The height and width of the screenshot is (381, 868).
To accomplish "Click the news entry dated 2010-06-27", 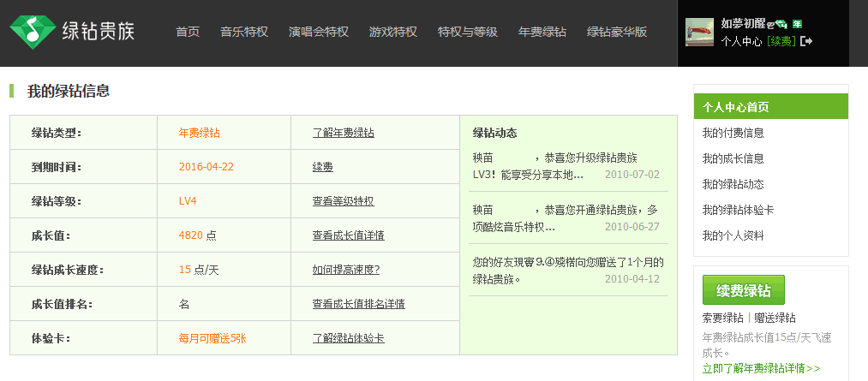I will [568, 218].
